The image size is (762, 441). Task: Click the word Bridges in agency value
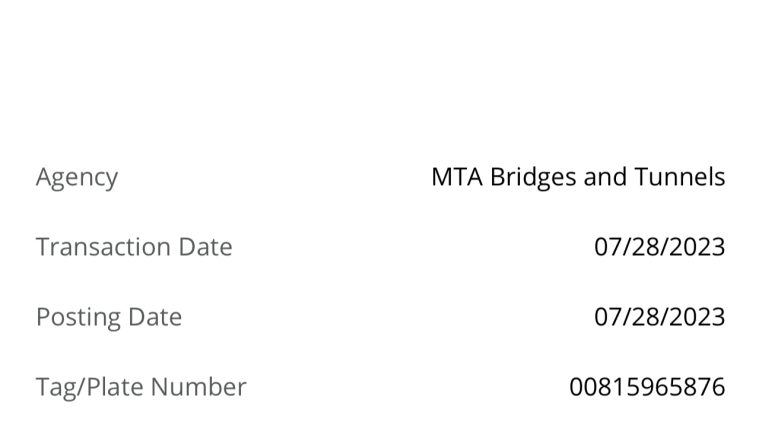533,178
